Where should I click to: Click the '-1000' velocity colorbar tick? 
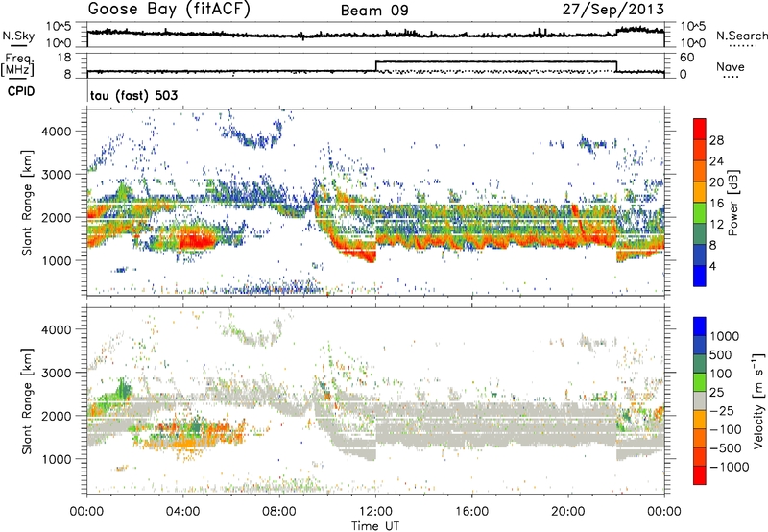(729, 467)
